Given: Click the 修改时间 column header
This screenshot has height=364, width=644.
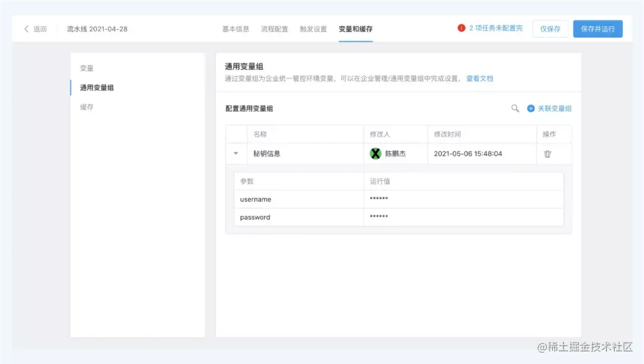Looking at the screenshot, I should point(447,134).
